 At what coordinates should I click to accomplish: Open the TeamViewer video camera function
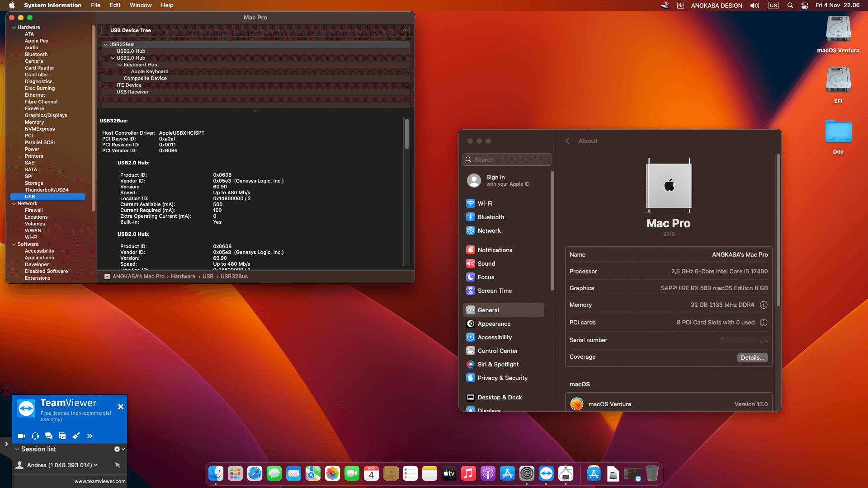pos(21,436)
